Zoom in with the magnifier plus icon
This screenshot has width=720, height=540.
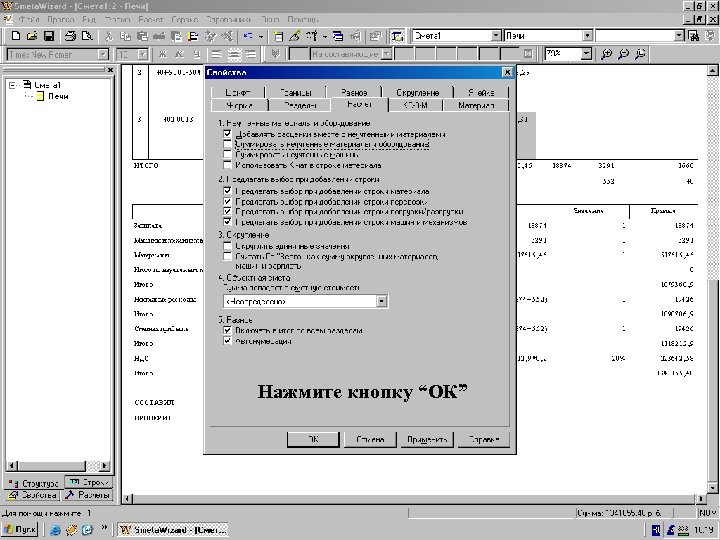point(606,54)
